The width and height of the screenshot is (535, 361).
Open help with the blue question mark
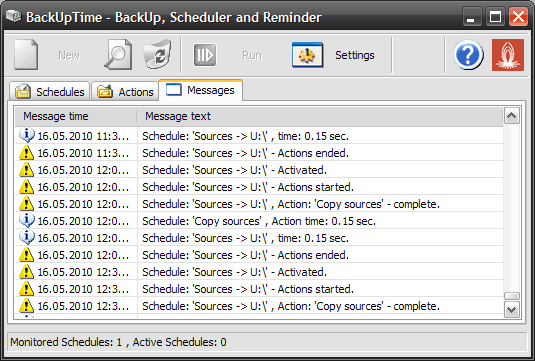click(468, 55)
